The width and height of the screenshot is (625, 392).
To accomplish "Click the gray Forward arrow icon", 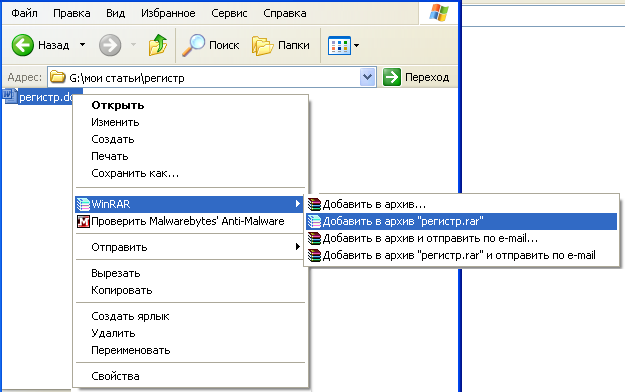I will 110,45.
